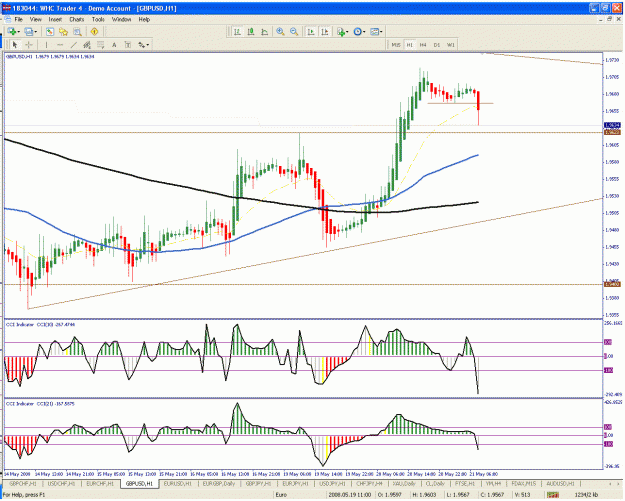Viewport: 625px width, 501px height.
Task: Switch to candlestick chart display
Action: (x=251, y=32)
